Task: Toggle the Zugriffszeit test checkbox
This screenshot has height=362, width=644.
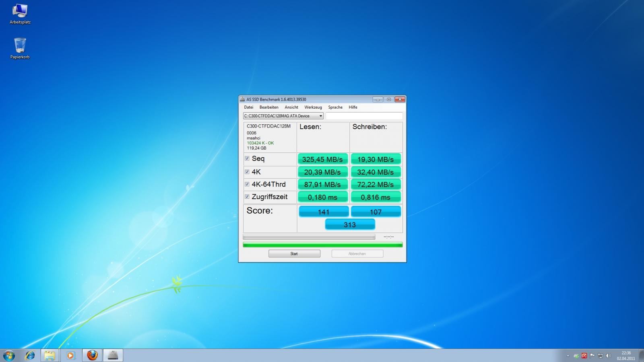Action: (x=247, y=197)
